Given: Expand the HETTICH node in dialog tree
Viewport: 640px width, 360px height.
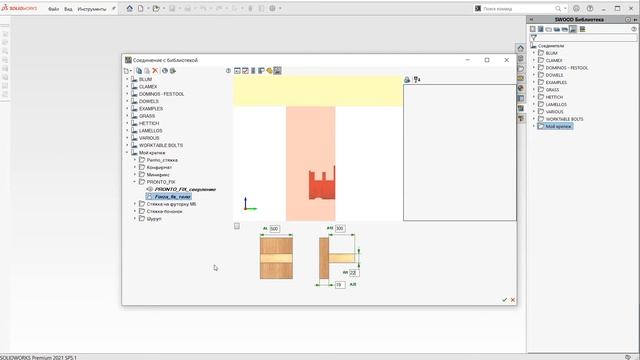Looking at the screenshot, I should (127, 123).
